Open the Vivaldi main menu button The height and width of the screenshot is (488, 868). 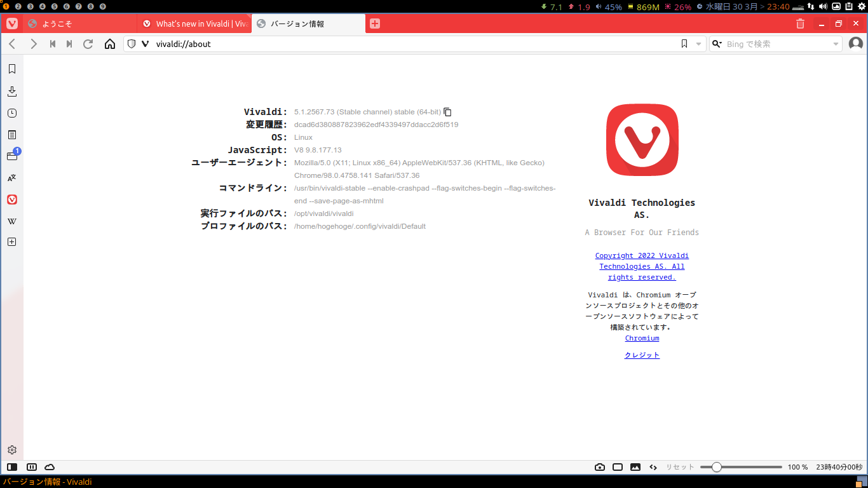point(12,24)
